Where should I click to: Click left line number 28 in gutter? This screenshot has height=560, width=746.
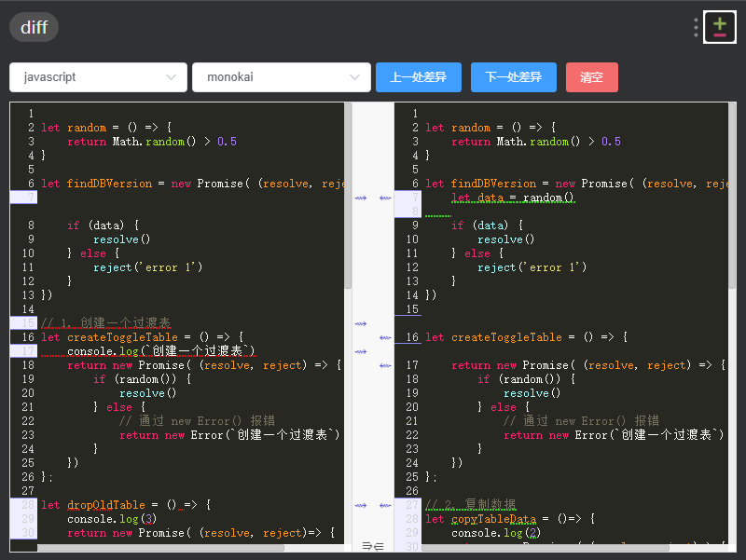pyautogui.click(x=28, y=505)
